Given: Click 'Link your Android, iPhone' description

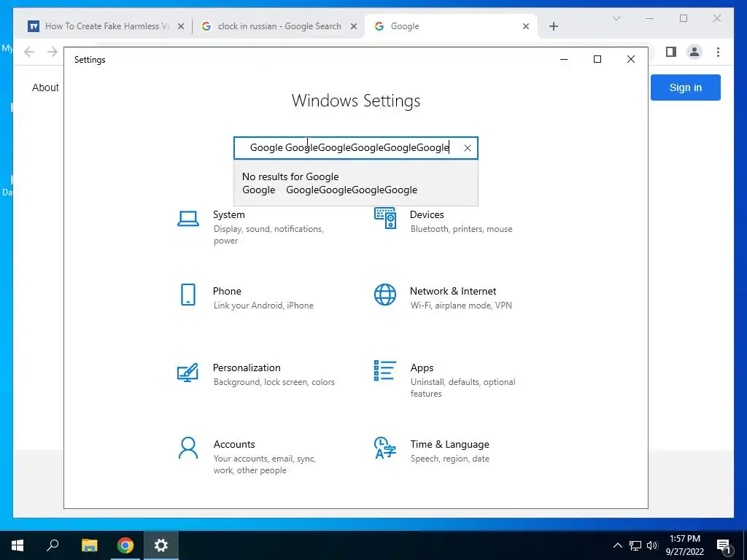Looking at the screenshot, I should click(263, 306).
